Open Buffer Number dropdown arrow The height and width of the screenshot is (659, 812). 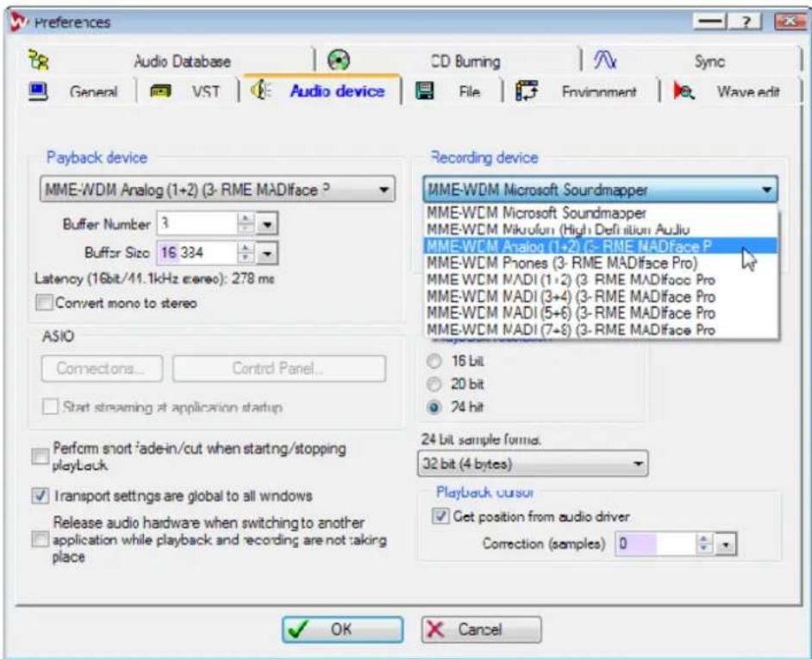[x=267, y=224]
